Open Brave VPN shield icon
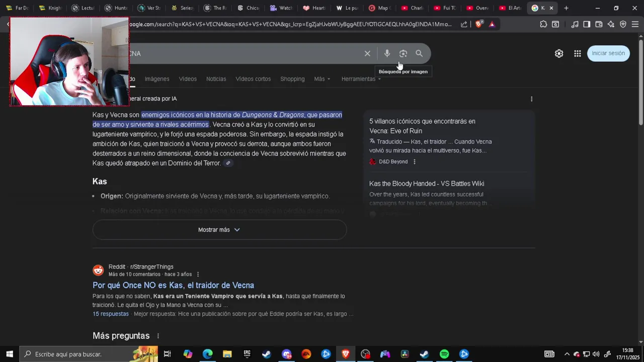 click(623, 24)
